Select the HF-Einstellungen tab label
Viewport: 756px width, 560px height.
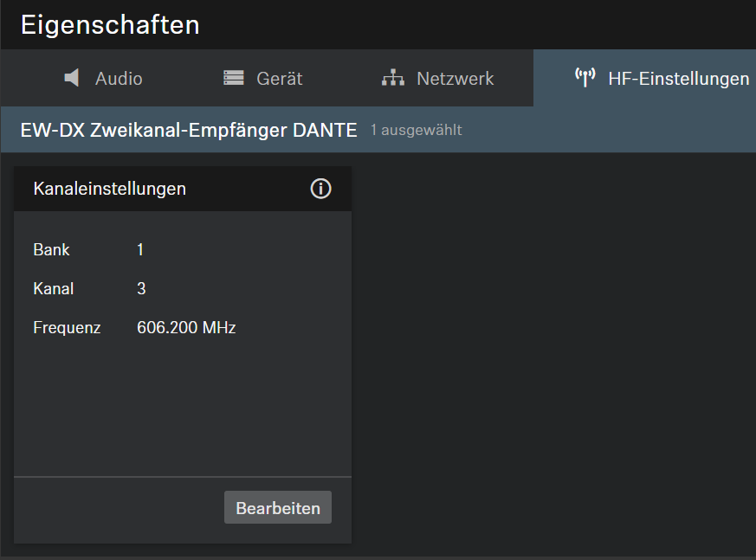678,79
